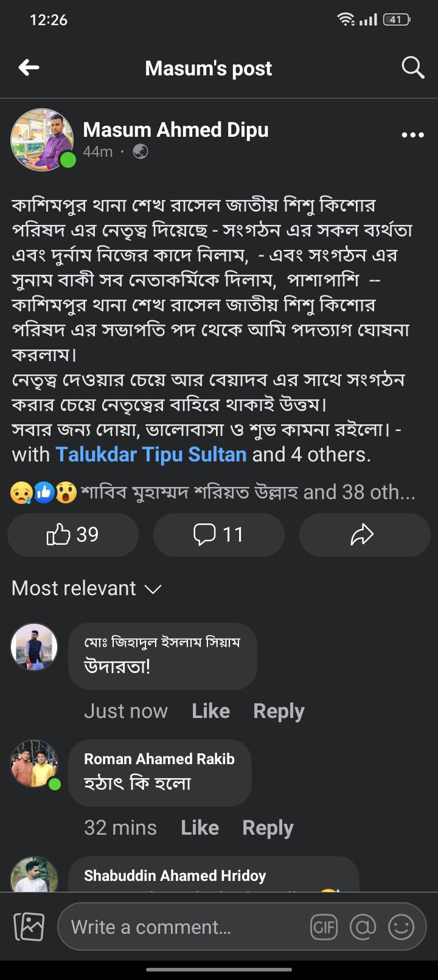Reply to the উদারতা! comment

point(279,711)
